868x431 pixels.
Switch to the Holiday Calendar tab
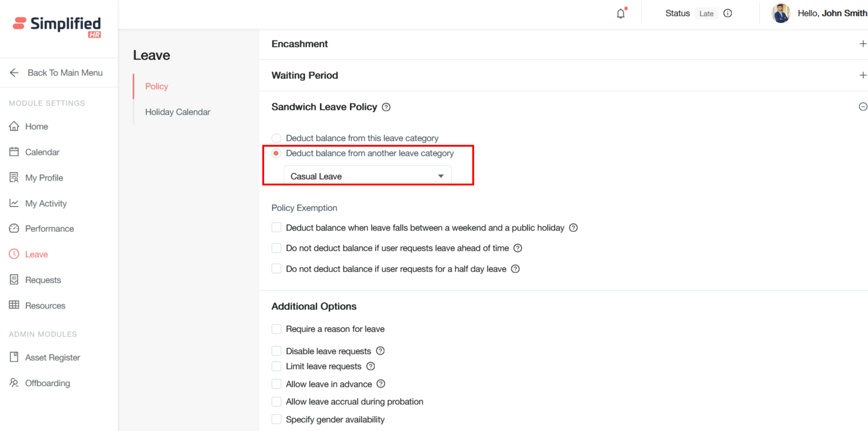[x=178, y=112]
